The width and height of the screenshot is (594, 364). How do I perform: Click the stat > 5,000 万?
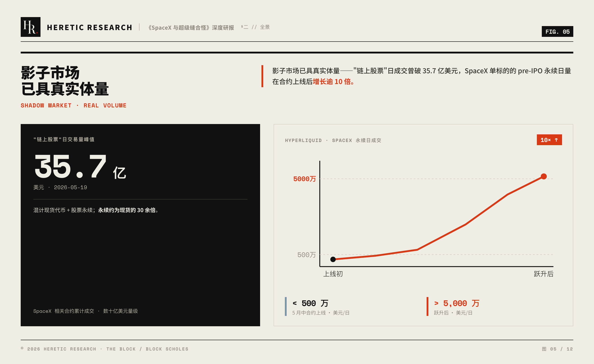click(457, 303)
